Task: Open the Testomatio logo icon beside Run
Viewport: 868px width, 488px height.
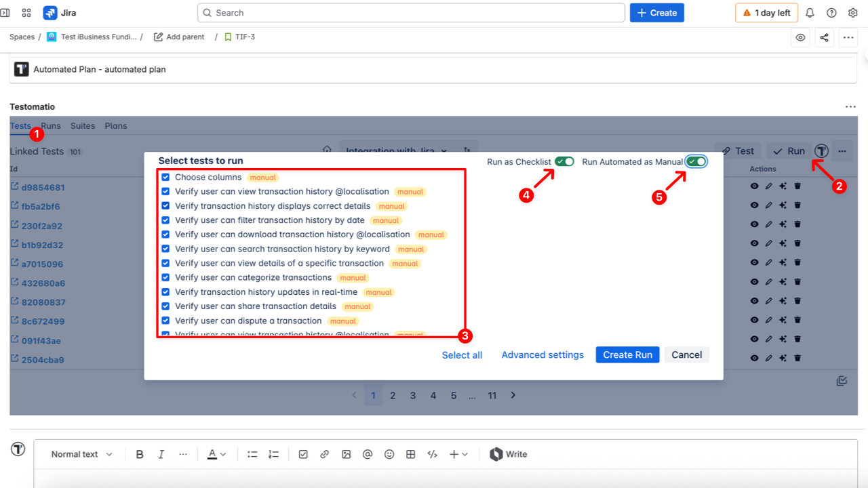Action: [821, 151]
